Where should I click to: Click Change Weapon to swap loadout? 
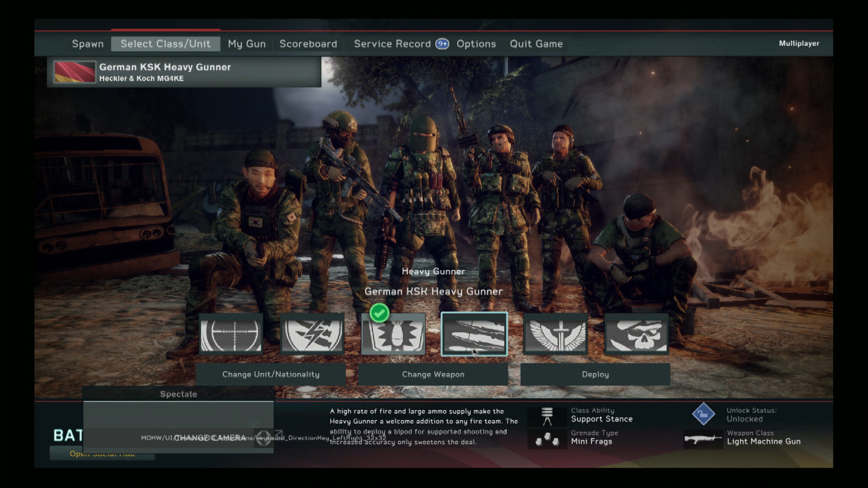coord(433,374)
